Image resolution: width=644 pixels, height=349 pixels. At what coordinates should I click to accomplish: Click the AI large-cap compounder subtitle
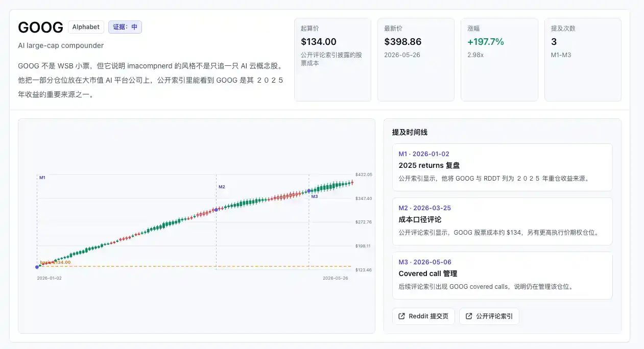pos(61,45)
